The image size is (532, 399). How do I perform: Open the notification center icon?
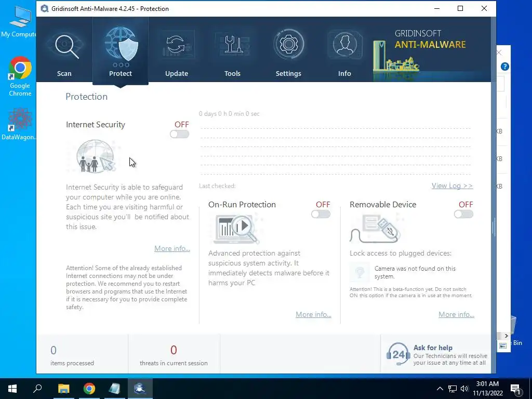[x=515, y=389]
